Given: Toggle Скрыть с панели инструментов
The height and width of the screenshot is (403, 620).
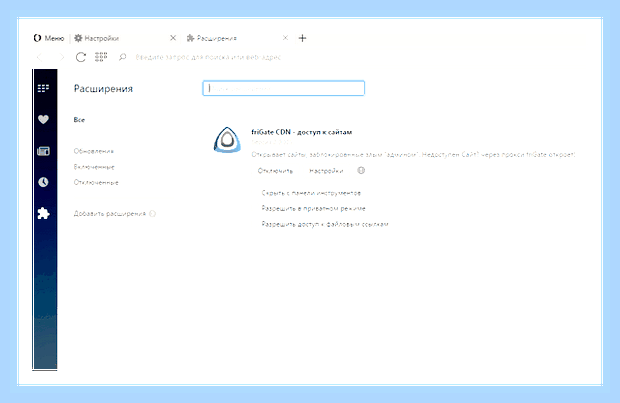Looking at the screenshot, I should coord(311,193).
